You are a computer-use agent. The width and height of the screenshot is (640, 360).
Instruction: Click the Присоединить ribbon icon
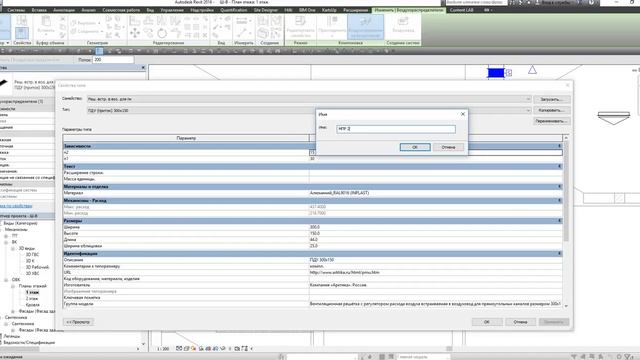click(x=332, y=27)
